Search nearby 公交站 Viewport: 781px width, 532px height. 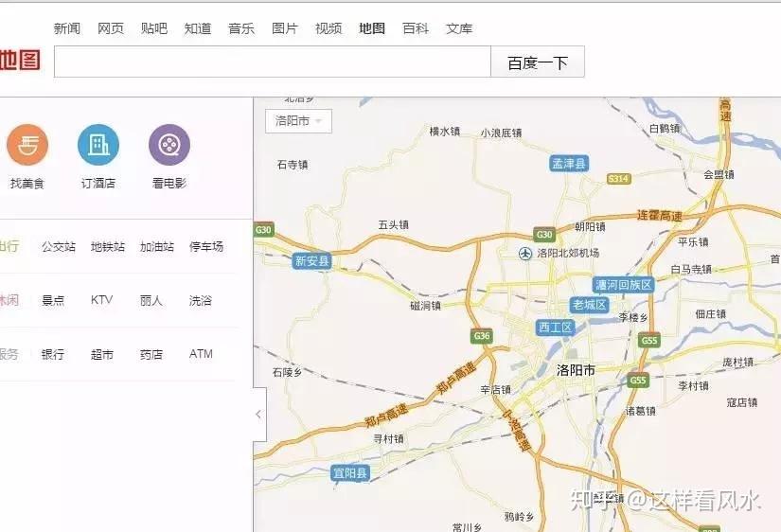point(59,246)
